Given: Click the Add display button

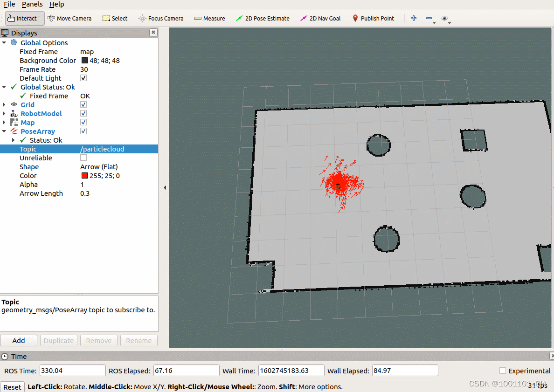Looking at the screenshot, I should 19,340.
